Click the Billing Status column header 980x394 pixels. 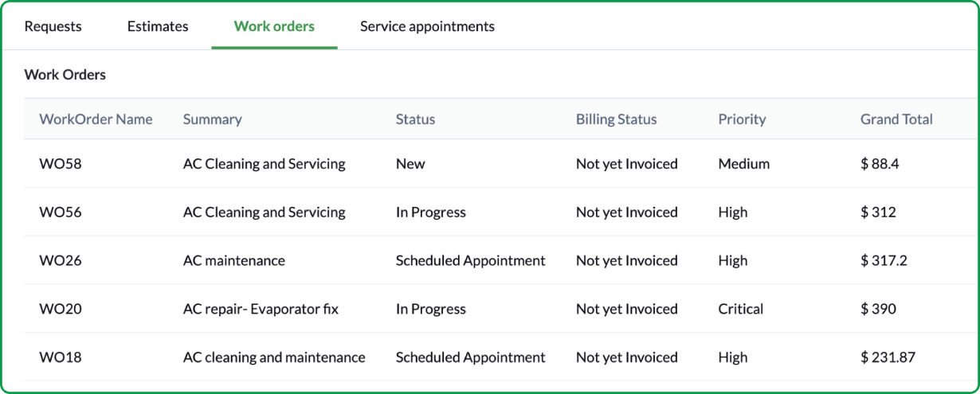tap(616, 119)
